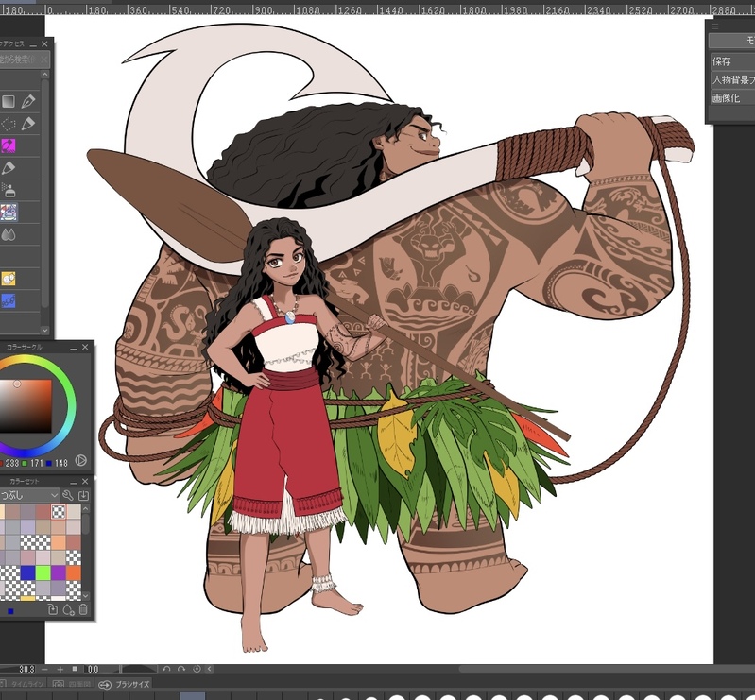Click the decoration stamp icon in Quick Access
The image size is (755, 700).
(9, 213)
